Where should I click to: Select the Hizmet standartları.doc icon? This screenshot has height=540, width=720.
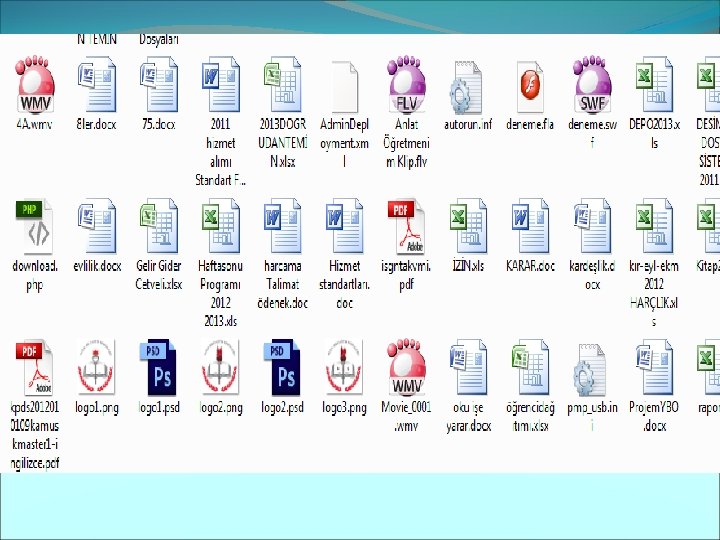click(344, 226)
